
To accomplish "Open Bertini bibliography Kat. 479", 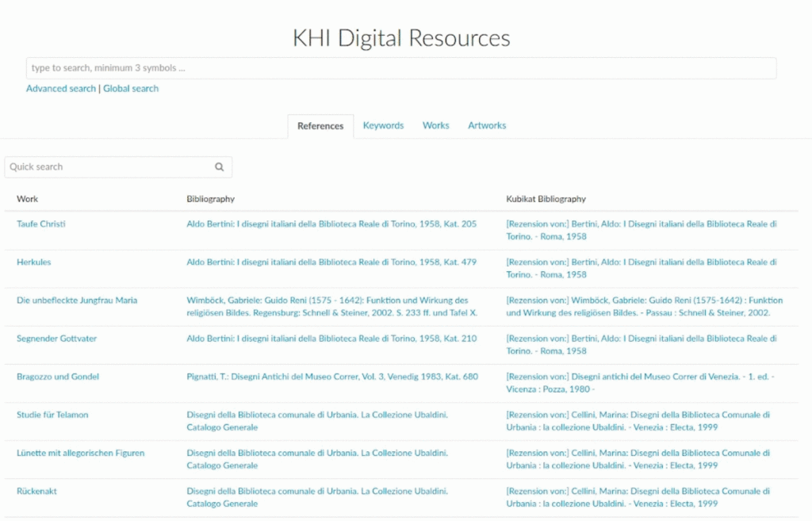I will 331,262.
